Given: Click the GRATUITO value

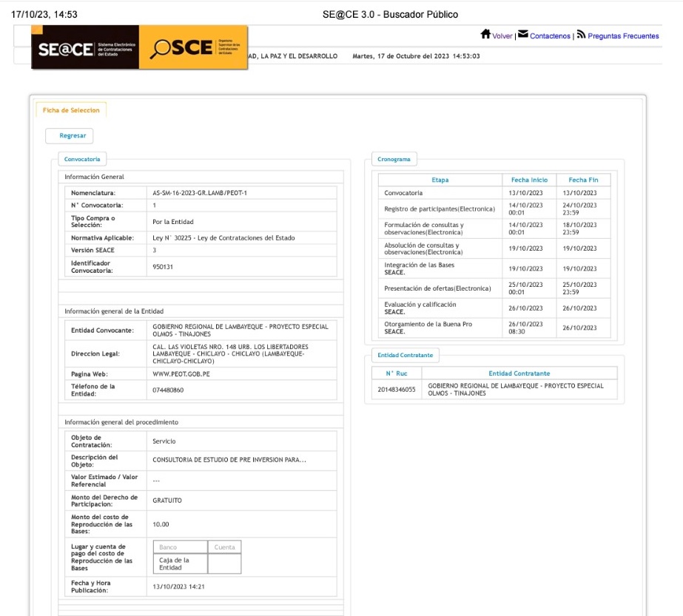Looking at the screenshot, I should coord(166,500).
